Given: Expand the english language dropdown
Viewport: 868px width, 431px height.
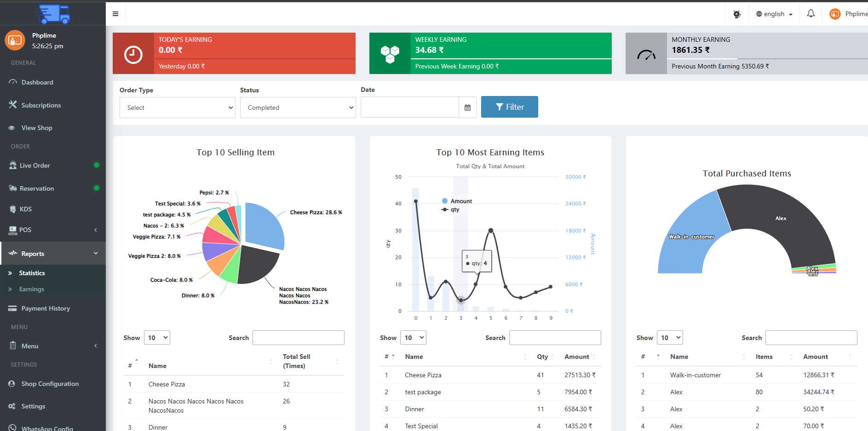Looking at the screenshot, I should 774,14.
